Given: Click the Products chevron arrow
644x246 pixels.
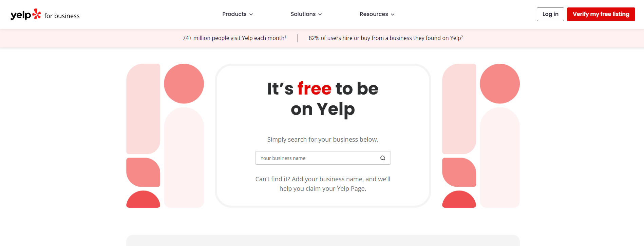Looking at the screenshot, I should 251,14.
